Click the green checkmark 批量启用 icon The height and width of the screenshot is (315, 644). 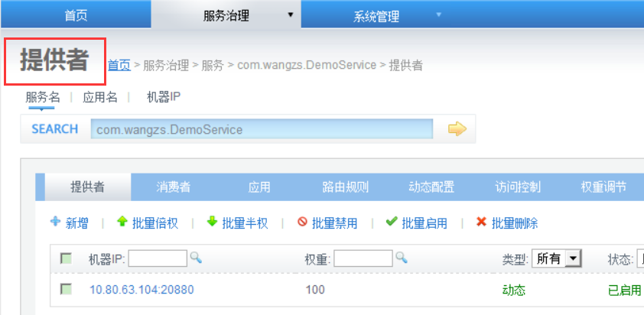(392, 222)
